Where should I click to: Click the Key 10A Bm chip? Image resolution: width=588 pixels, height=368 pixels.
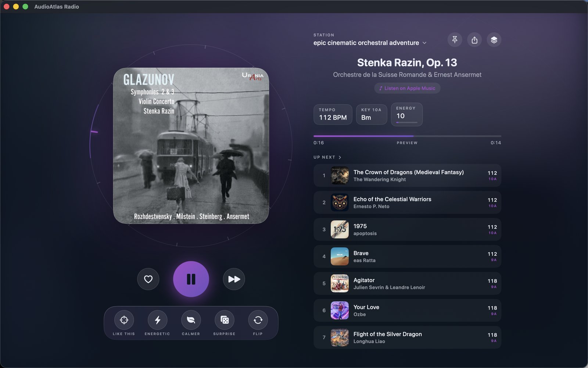click(372, 114)
